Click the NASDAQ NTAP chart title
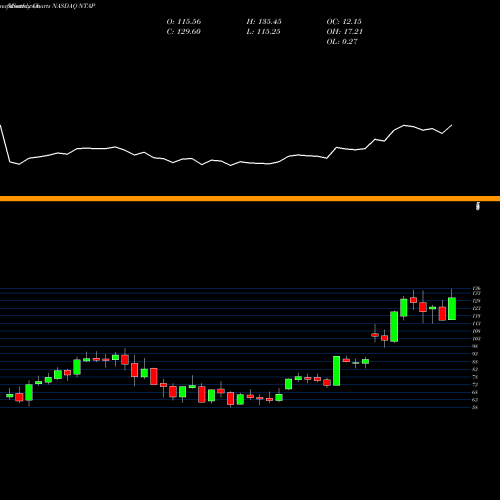This screenshot has height=500, width=500. (x=74, y=6)
